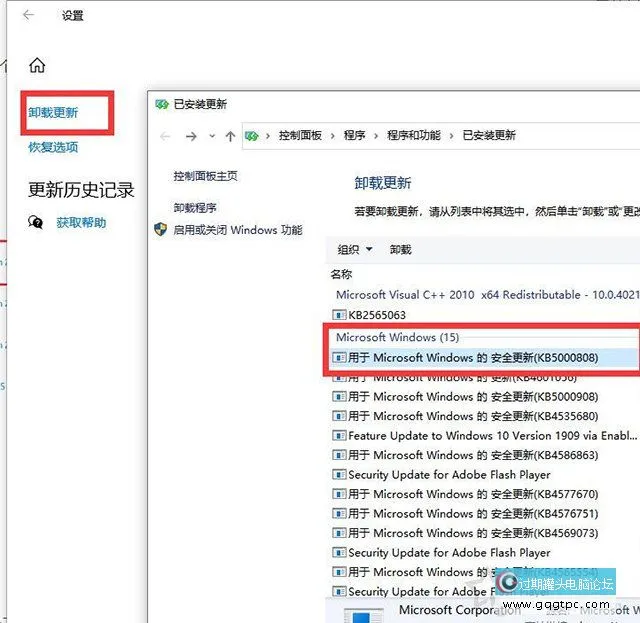
Task: Click the address bar location icon
Action: (x=251, y=136)
